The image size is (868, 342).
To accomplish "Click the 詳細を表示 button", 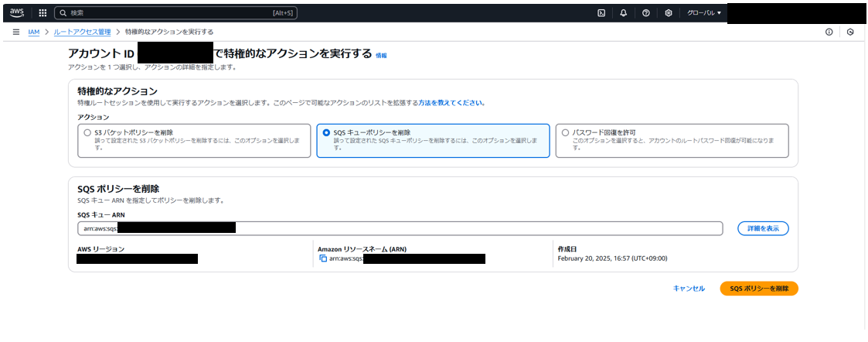I will point(763,228).
